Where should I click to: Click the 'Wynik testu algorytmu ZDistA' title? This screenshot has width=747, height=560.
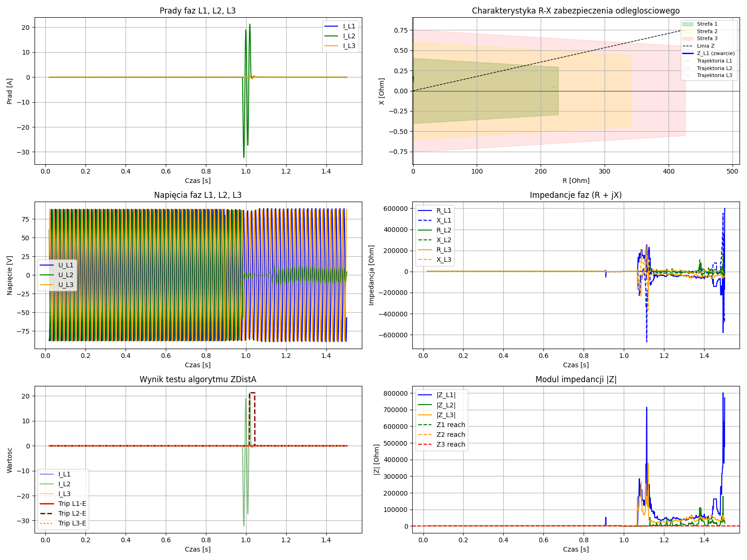tap(197, 379)
